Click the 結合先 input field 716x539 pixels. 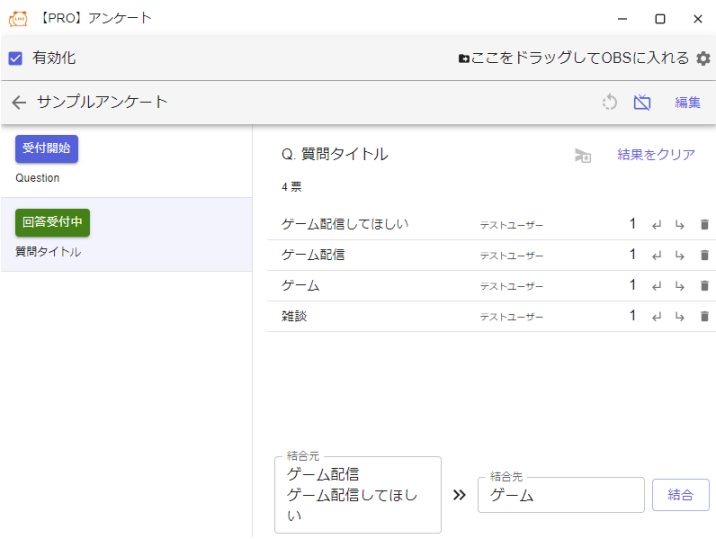click(x=560, y=496)
